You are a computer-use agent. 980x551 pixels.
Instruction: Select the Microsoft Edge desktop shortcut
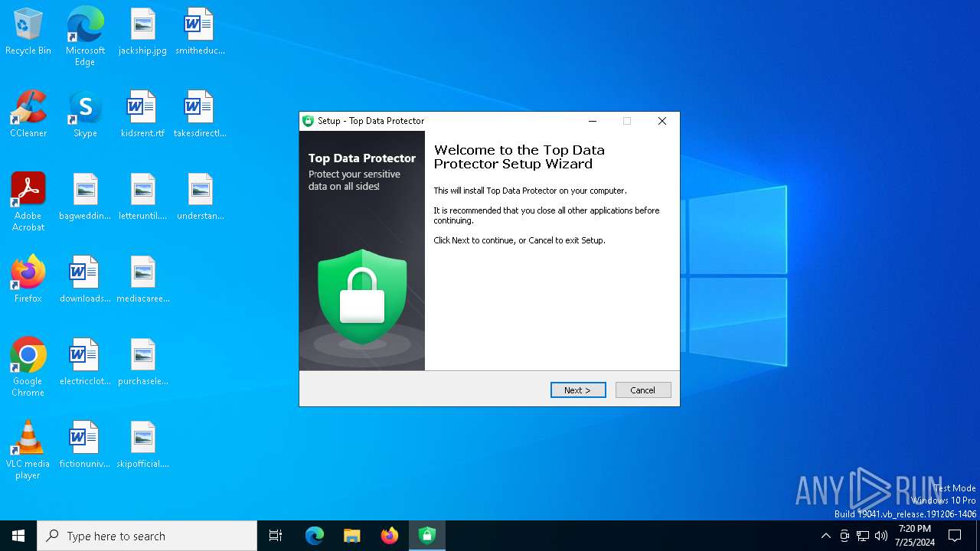tap(85, 37)
